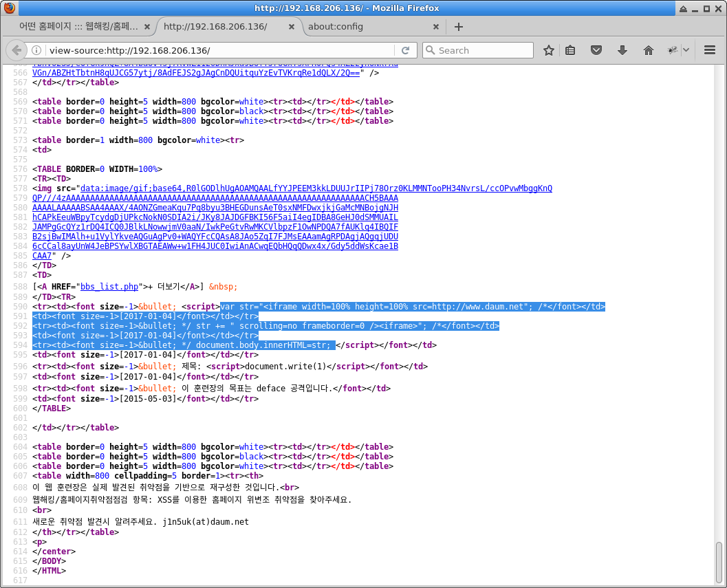
Task: Click the base64 link starting JAMPgGcQYz1rDQ4
Action: click(x=215, y=227)
